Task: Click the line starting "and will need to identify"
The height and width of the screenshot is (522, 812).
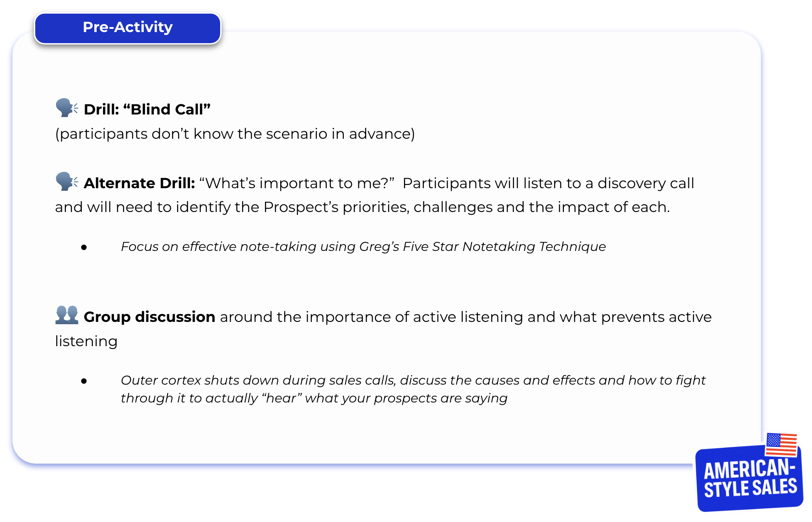Action: (x=362, y=207)
